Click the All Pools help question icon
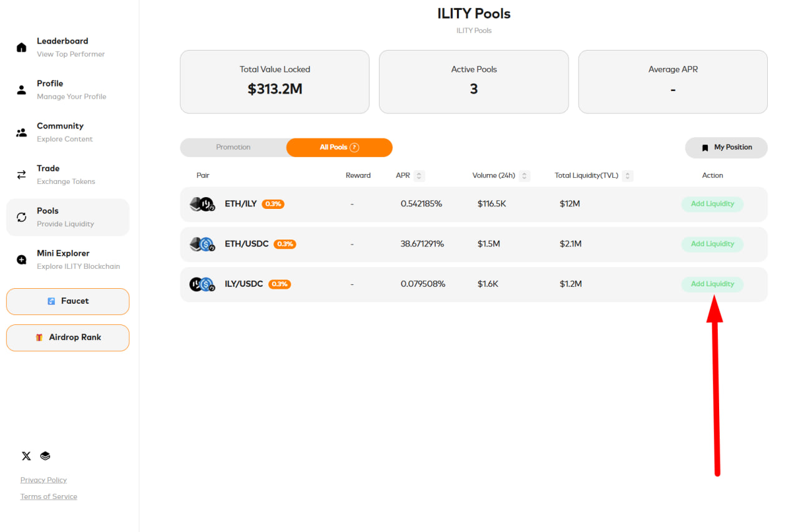Image resolution: width=799 pixels, height=532 pixels. click(x=354, y=147)
